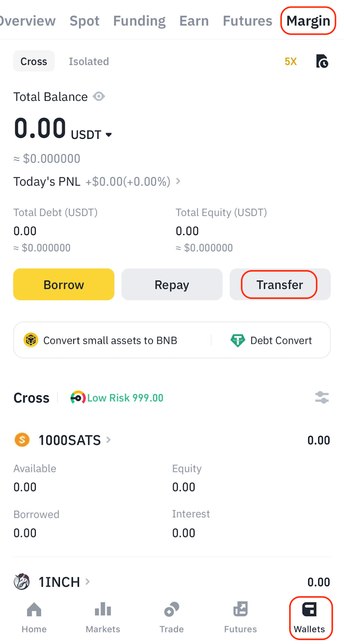This screenshot has width=344, height=644.
Task: Select the Cross margin mode
Action: pos(34,62)
